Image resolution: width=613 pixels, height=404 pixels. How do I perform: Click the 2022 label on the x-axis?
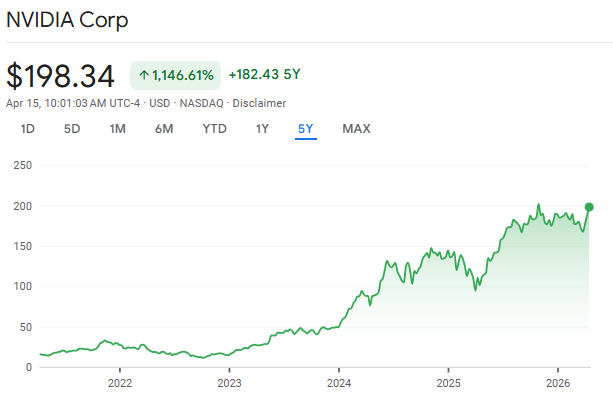click(x=120, y=383)
